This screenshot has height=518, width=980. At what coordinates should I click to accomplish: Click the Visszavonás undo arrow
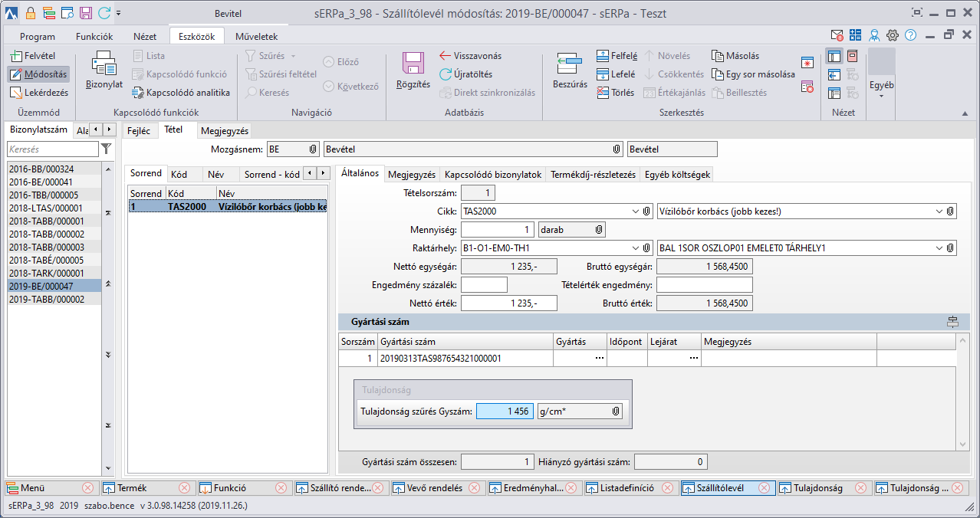coord(446,56)
